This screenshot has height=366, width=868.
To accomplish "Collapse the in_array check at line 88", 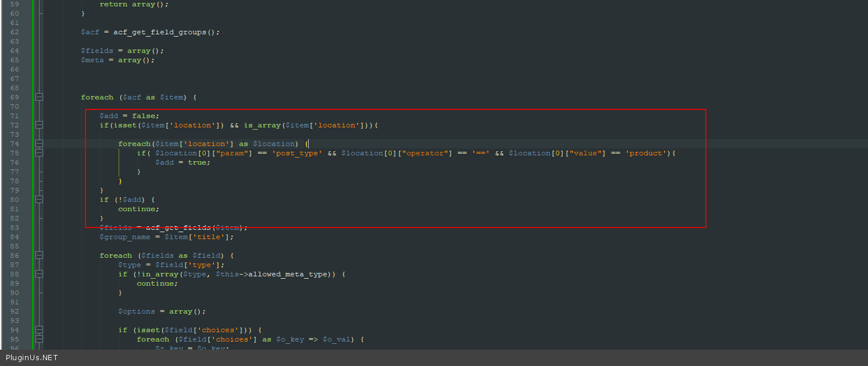I will click(39, 274).
